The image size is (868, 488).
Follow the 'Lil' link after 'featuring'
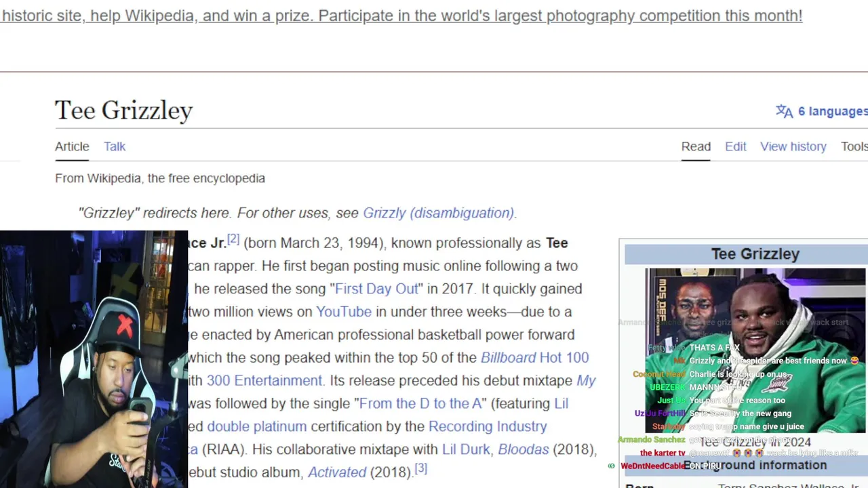coord(561,404)
